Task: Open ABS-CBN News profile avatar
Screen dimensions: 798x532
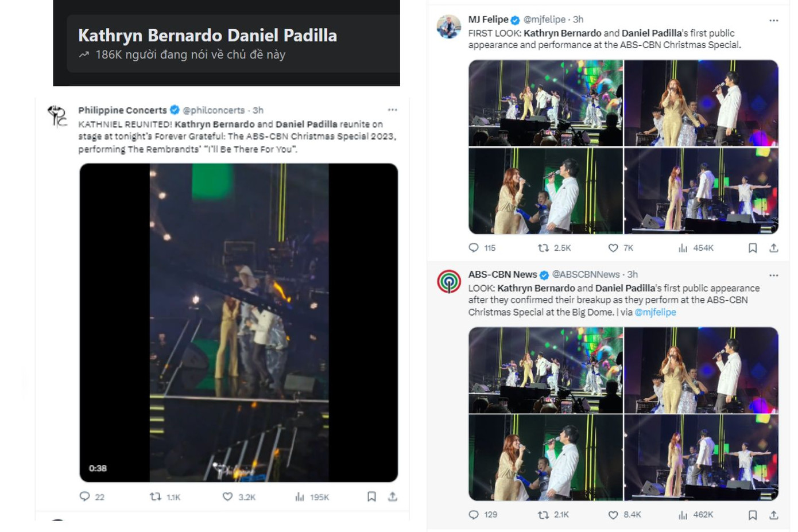Action: click(x=449, y=282)
